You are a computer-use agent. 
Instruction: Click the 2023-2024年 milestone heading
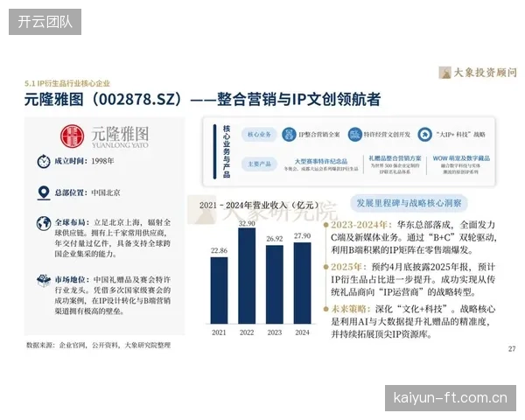pyautogui.click(x=361, y=225)
